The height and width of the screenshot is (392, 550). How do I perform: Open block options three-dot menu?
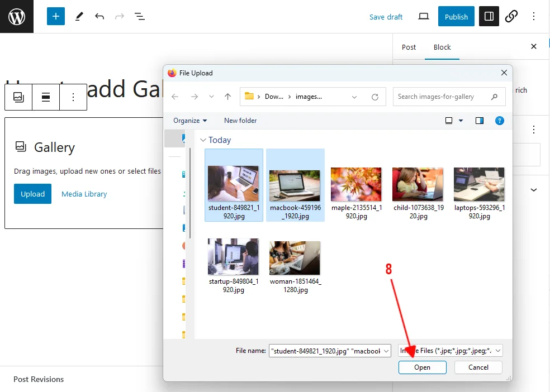[x=73, y=97]
